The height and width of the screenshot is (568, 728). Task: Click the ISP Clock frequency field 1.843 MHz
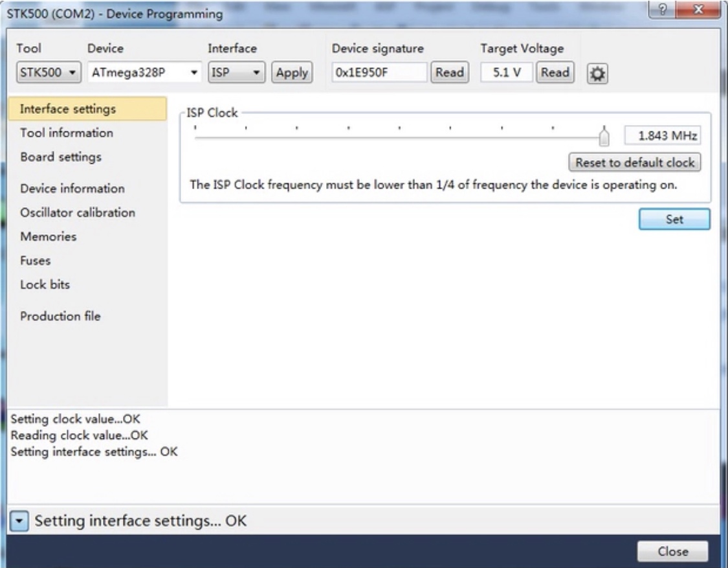663,136
